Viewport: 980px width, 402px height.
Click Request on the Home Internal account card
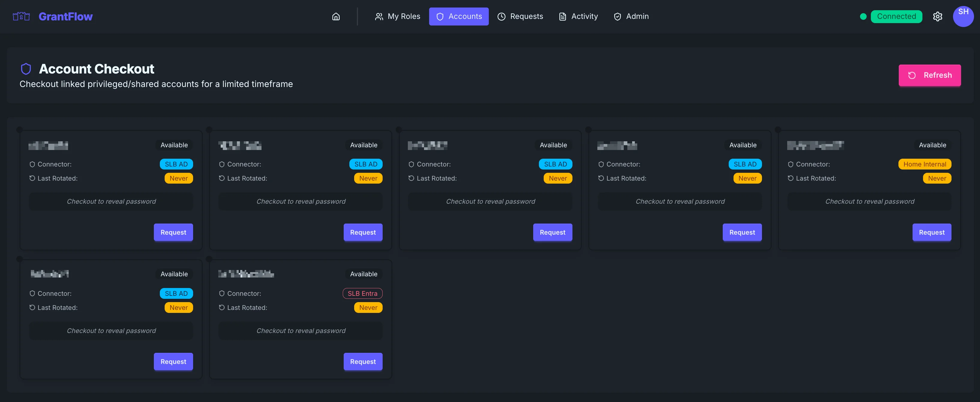click(932, 232)
